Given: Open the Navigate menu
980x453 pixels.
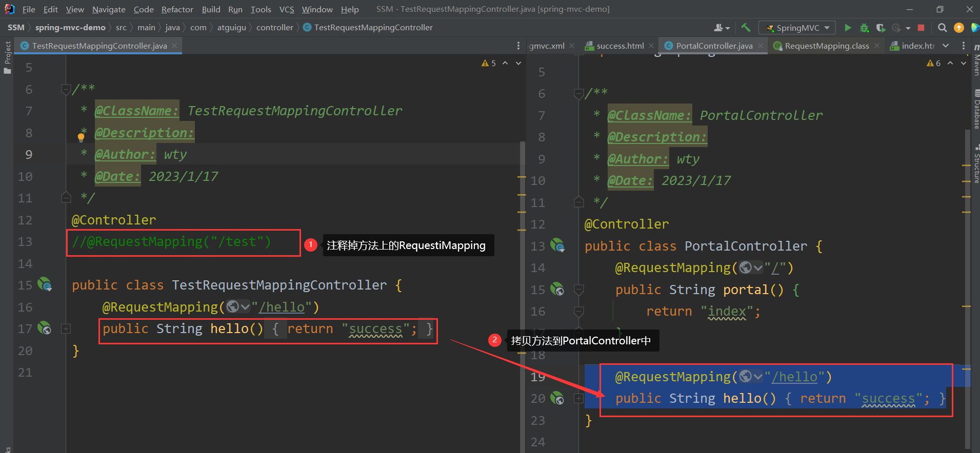Looking at the screenshot, I should (x=109, y=9).
